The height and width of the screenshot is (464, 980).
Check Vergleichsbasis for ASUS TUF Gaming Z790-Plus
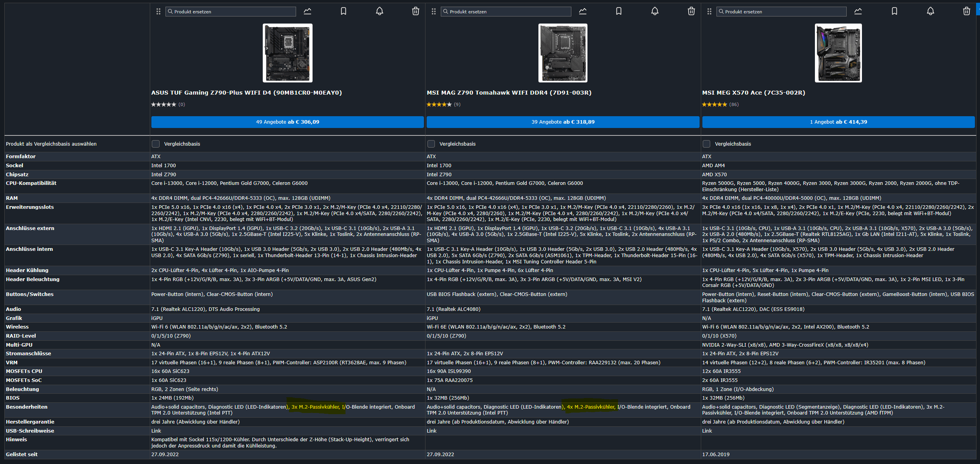[x=156, y=144]
